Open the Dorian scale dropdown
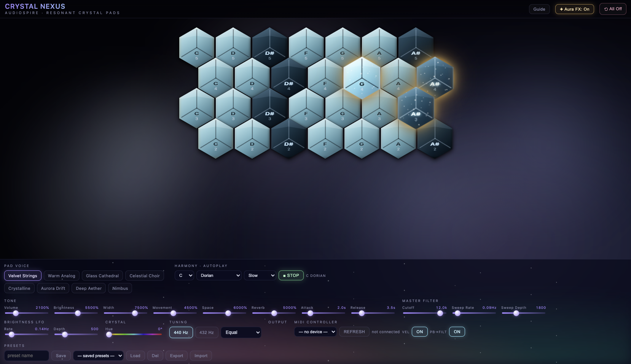Image resolution: width=631 pixels, height=364 pixels. pos(219,275)
